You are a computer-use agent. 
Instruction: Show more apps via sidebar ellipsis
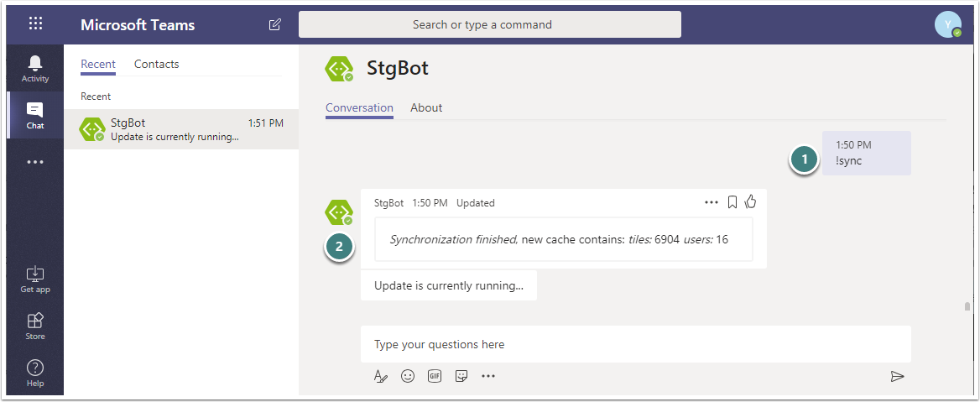point(35,162)
